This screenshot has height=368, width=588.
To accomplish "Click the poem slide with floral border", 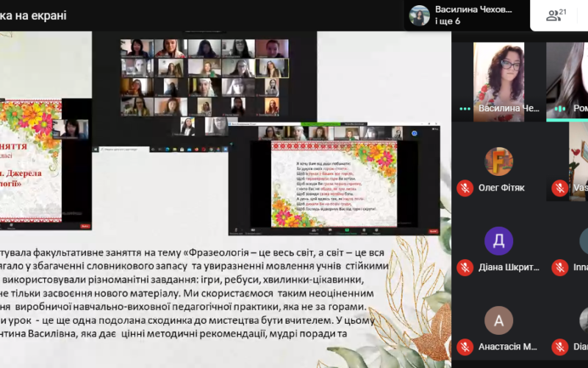I will [334, 184].
